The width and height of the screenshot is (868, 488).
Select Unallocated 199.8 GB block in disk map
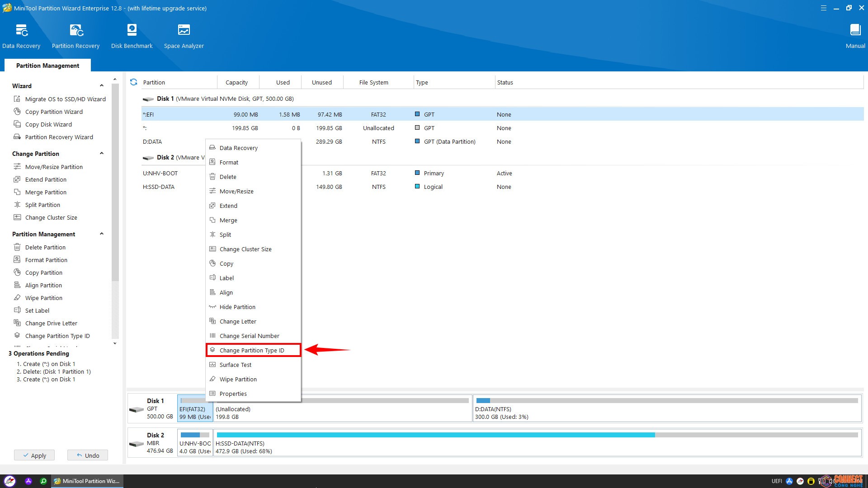pyautogui.click(x=342, y=408)
